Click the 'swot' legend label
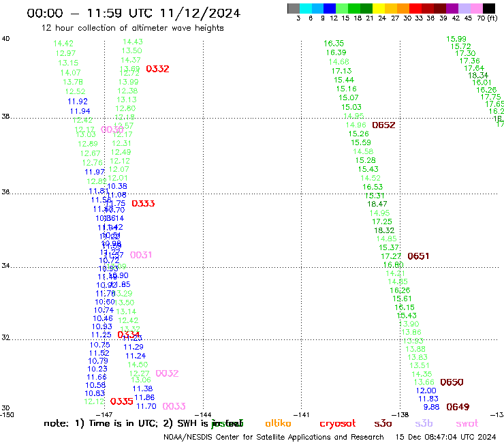The image size is (504, 443). click(467, 423)
